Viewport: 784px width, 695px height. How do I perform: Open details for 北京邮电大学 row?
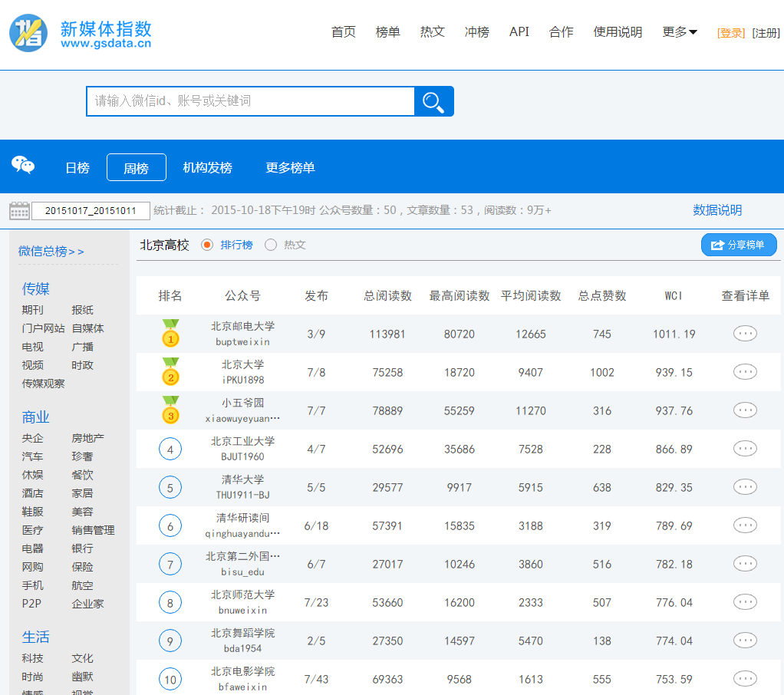tap(745, 334)
